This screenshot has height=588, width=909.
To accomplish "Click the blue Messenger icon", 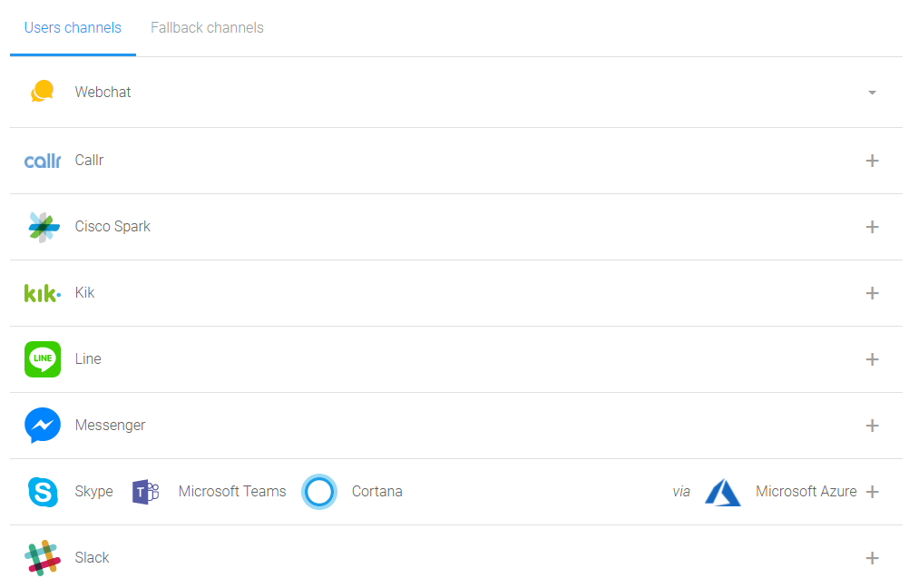I will [x=43, y=426].
